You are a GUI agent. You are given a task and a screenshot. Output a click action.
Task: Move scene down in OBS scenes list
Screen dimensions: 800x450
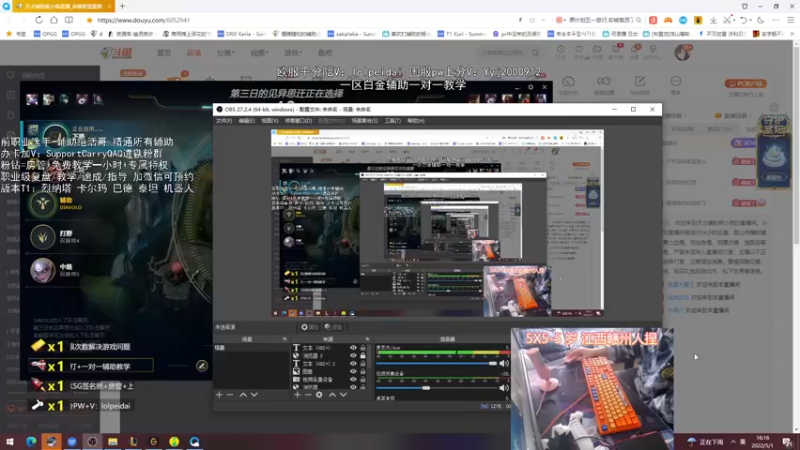254,394
